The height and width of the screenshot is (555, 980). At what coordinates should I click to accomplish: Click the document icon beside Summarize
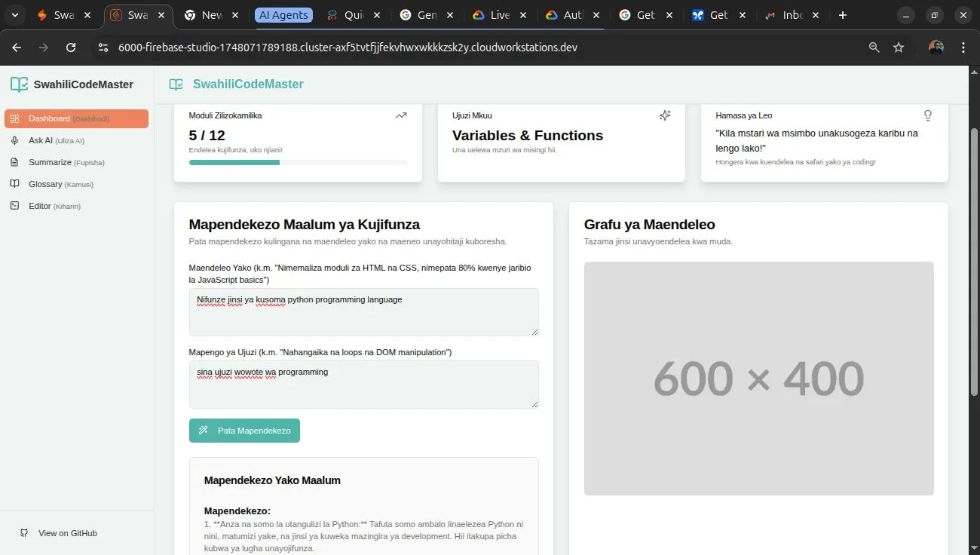click(14, 162)
